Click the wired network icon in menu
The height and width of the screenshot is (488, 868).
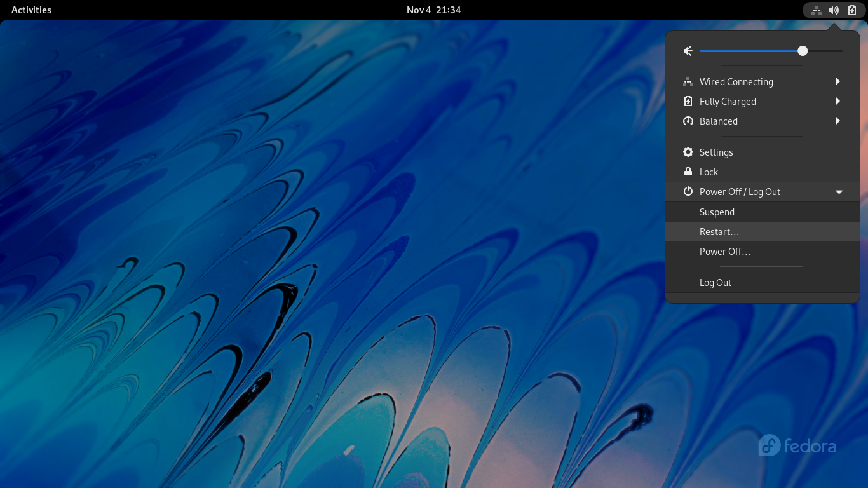688,81
